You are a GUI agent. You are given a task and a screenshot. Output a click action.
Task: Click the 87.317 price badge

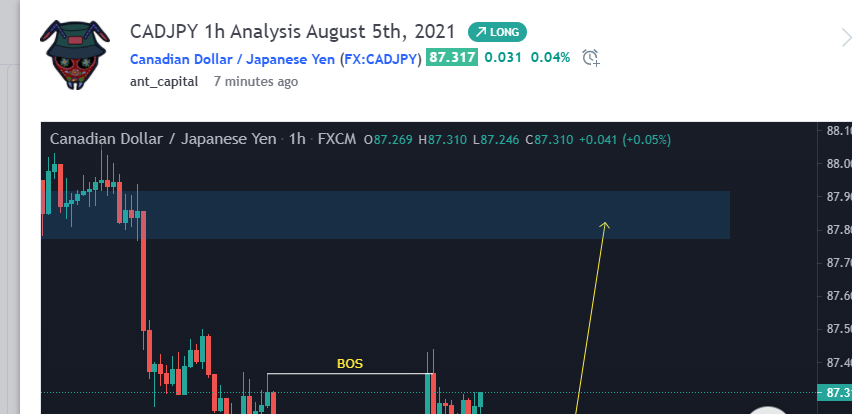(451, 58)
